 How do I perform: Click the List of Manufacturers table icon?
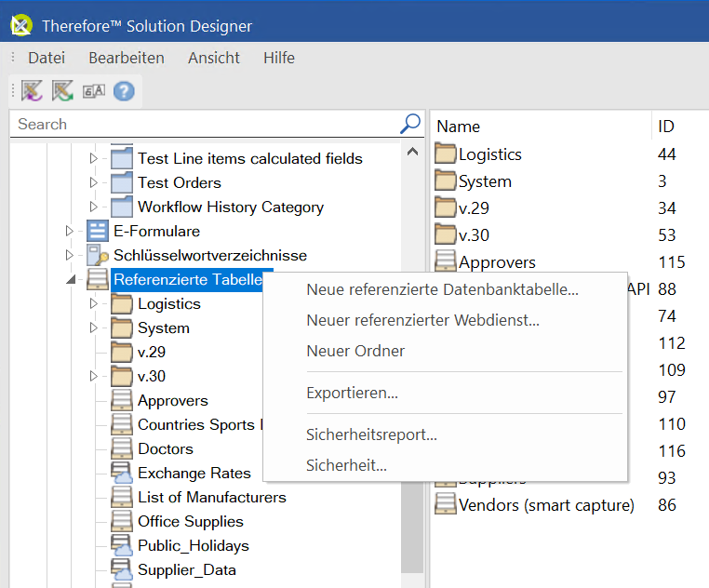122,497
